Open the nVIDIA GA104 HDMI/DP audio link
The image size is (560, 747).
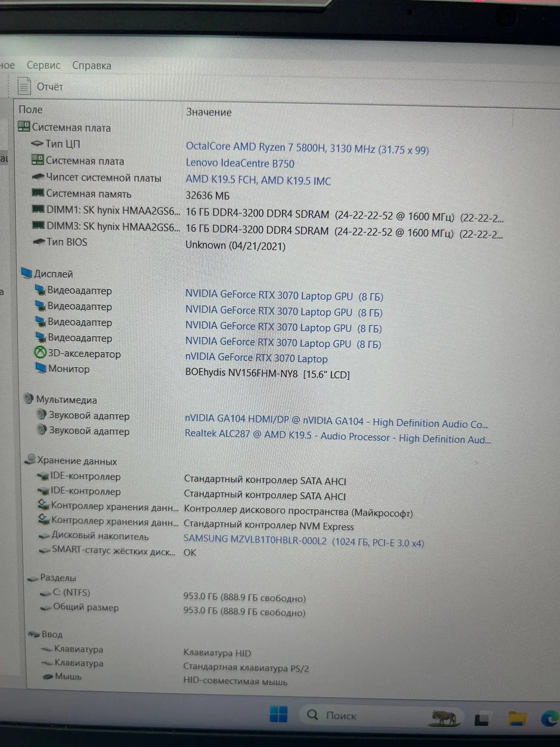(336, 421)
